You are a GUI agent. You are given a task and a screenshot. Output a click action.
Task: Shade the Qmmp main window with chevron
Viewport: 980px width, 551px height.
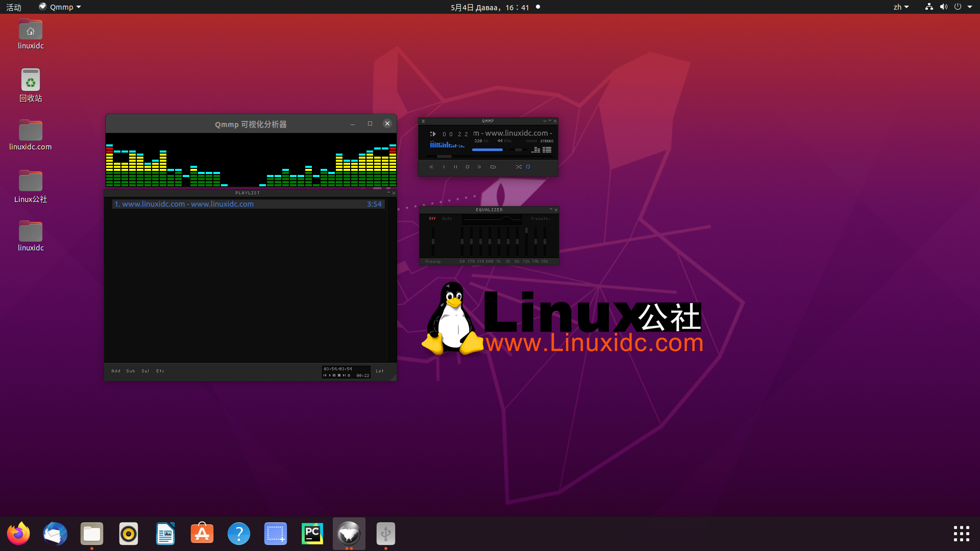tap(545, 121)
